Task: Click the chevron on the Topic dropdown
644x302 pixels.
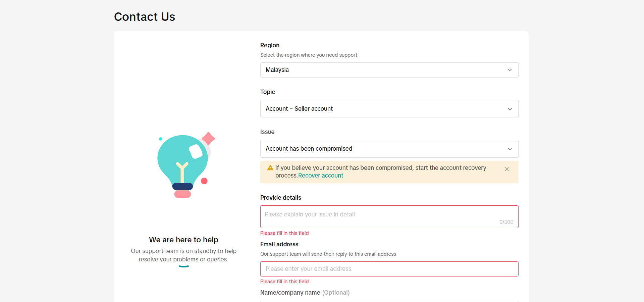Action: [509, 109]
